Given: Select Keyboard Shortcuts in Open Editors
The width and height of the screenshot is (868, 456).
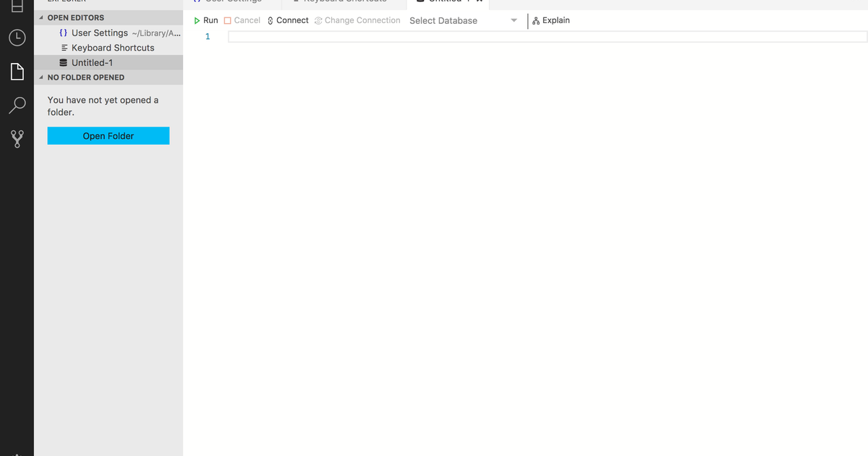Looking at the screenshot, I should point(109,48).
